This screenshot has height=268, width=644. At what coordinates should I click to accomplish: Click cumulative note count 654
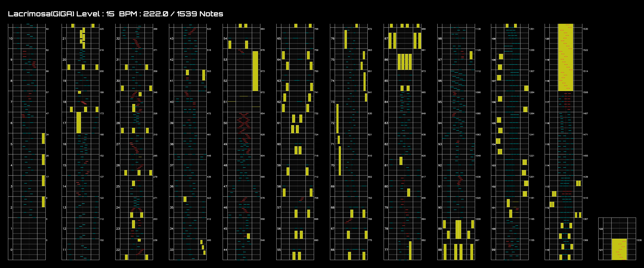pyautogui.click(x=262, y=114)
